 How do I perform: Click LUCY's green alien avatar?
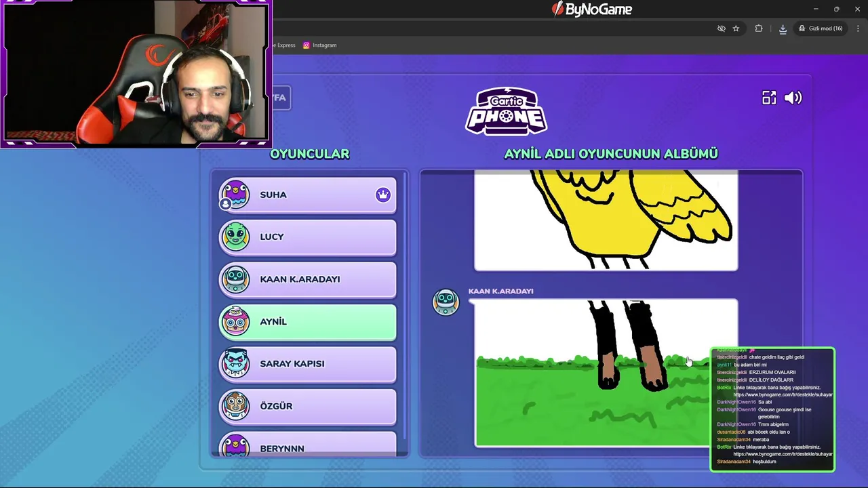point(235,237)
